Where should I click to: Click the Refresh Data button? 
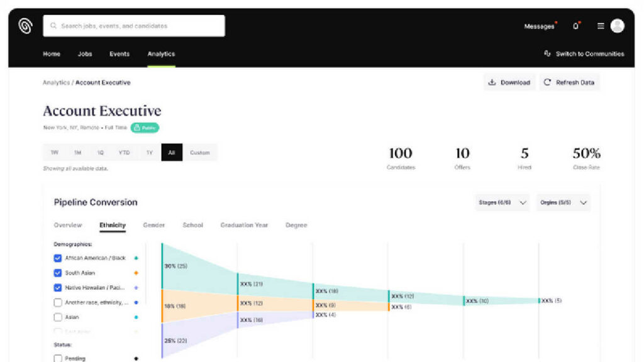coord(569,82)
